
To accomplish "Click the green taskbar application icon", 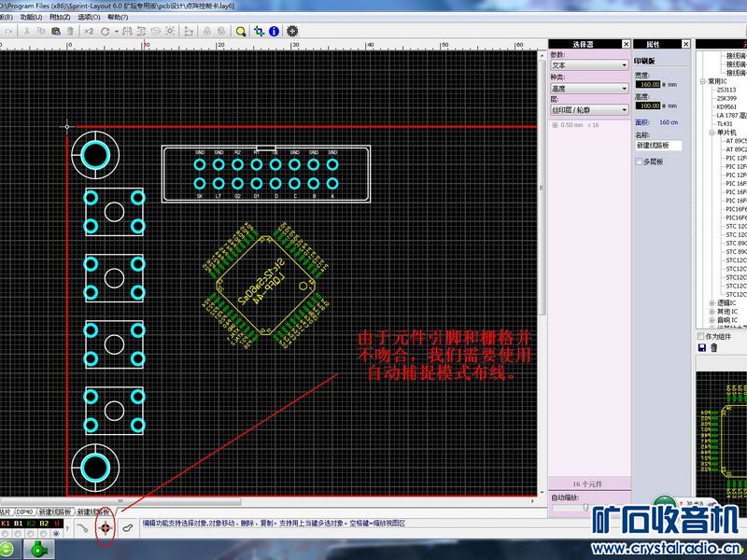I will coord(40,550).
